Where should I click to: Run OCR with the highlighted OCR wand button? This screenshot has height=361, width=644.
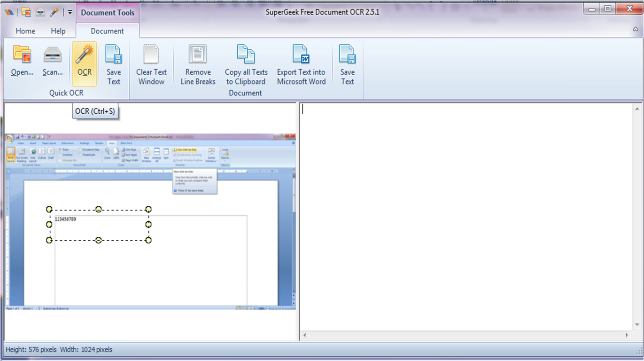pyautogui.click(x=85, y=63)
